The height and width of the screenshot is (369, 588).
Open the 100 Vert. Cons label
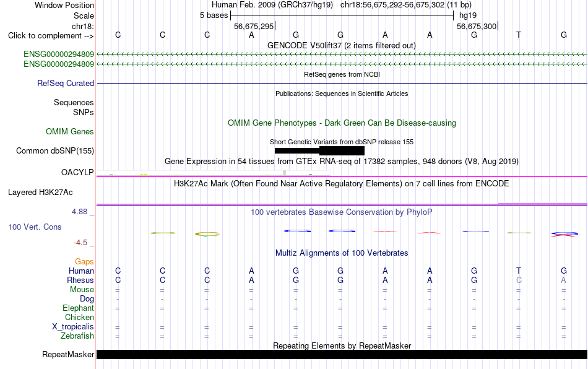click(x=35, y=227)
